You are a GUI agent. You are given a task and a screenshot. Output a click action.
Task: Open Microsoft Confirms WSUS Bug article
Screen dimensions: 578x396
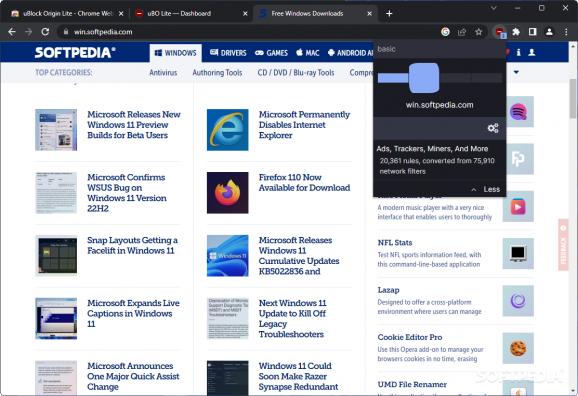[x=127, y=193]
